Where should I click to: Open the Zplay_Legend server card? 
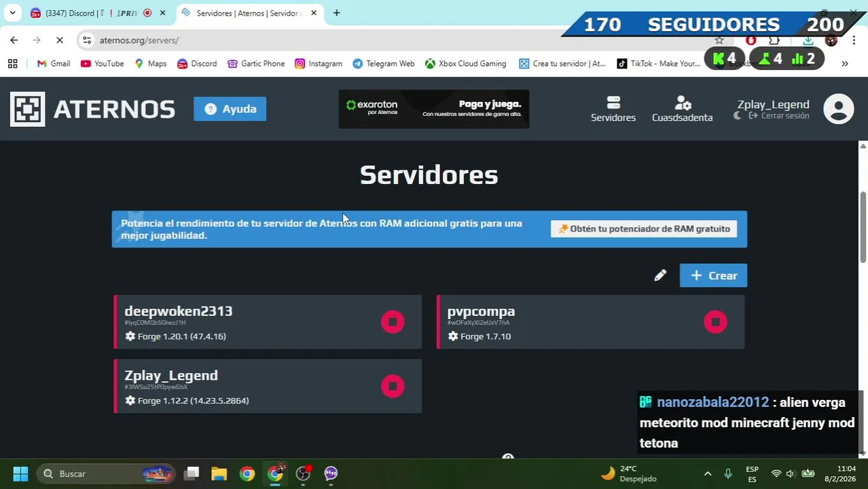[x=268, y=386]
